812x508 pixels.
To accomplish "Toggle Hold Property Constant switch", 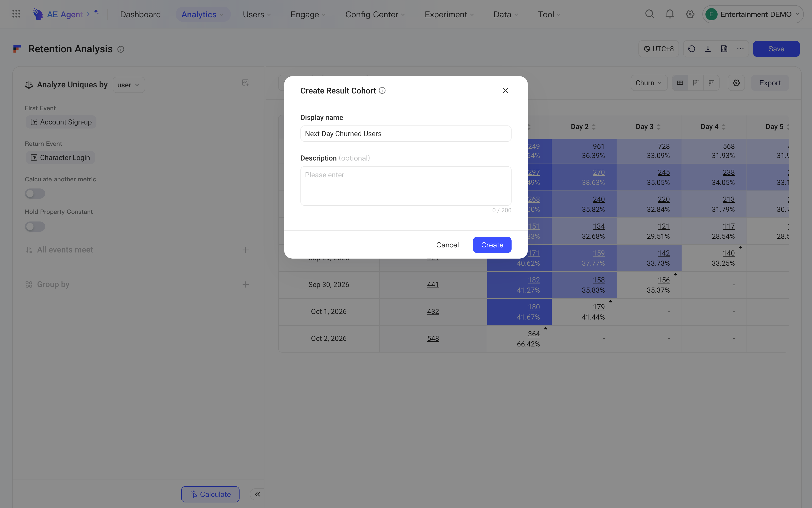I will coord(35,227).
